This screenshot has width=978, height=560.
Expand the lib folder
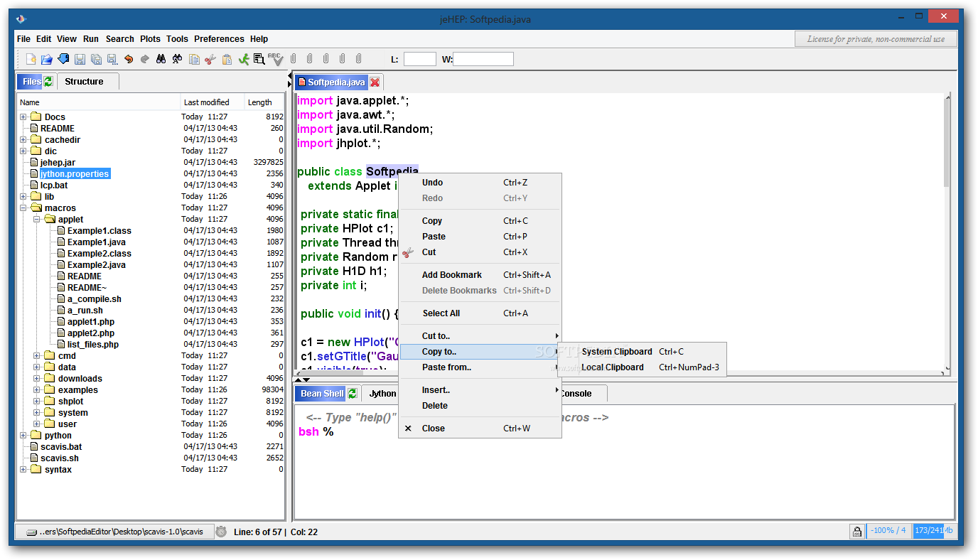[23, 197]
